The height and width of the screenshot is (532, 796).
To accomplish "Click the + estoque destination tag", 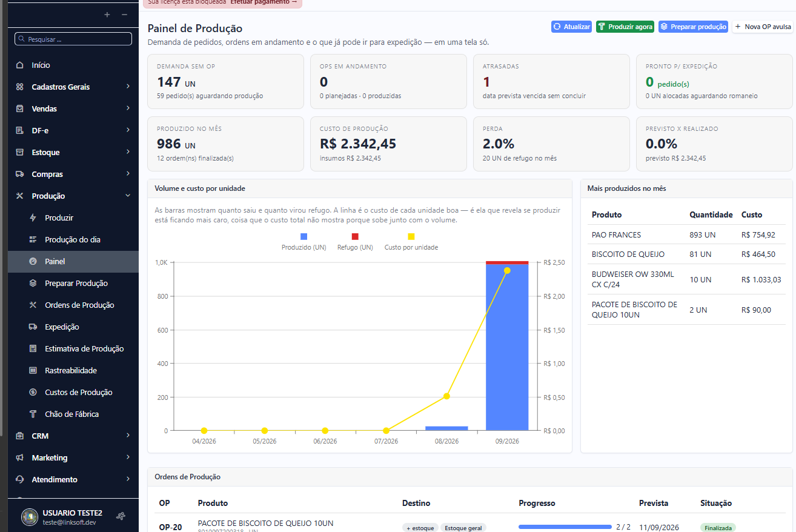I will click(420, 528).
